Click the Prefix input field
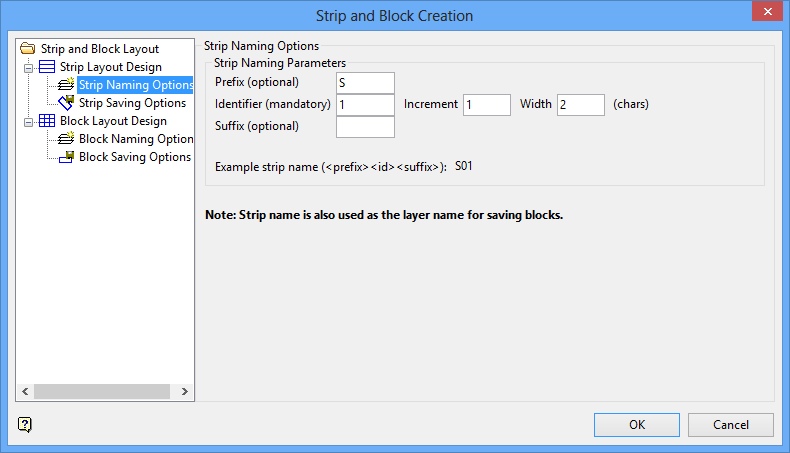Image resolution: width=790 pixels, height=453 pixels. [x=365, y=82]
